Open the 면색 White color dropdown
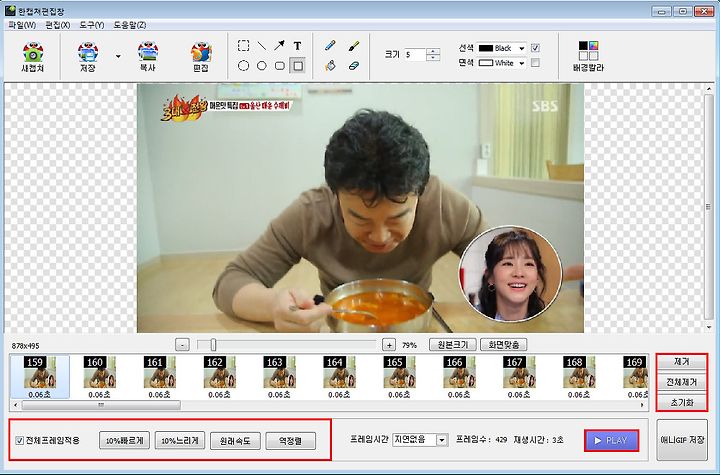720x475 pixels. coord(521,63)
